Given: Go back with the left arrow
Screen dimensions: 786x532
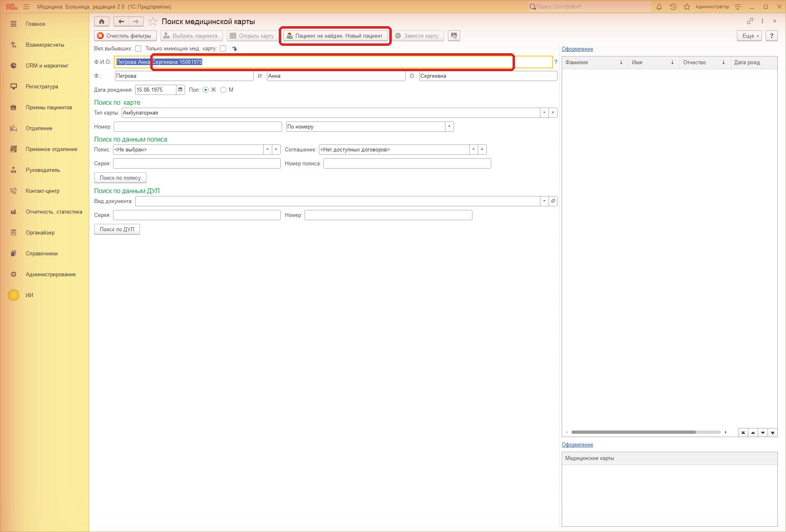Looking at the screenshot, I should click(x=121, y=22).
